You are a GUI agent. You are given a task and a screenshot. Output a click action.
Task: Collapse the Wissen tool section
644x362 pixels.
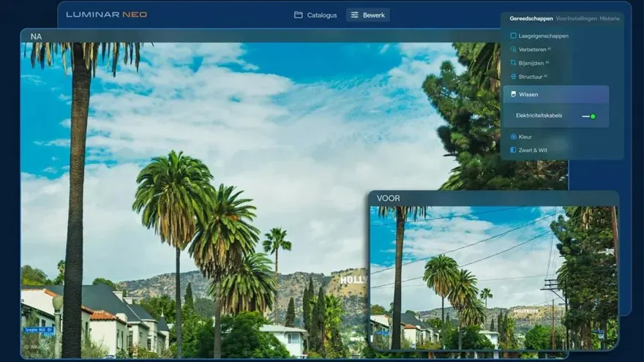528,94
